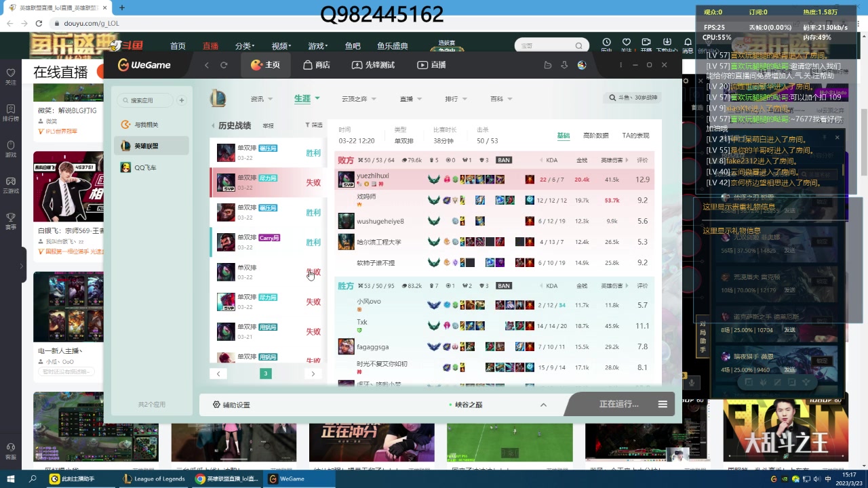Open the first 碾压局 胜利 match record
The image size is (868, 488).
268,152
